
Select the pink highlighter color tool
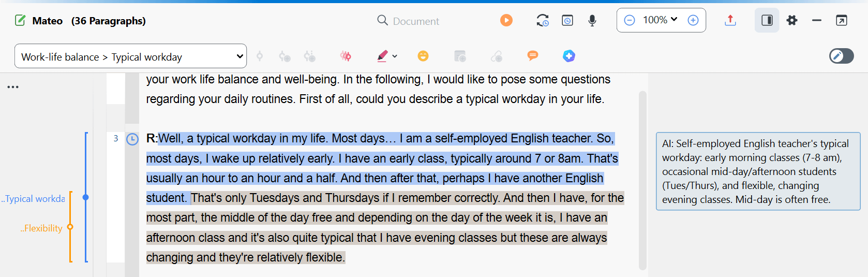[382, 56]
